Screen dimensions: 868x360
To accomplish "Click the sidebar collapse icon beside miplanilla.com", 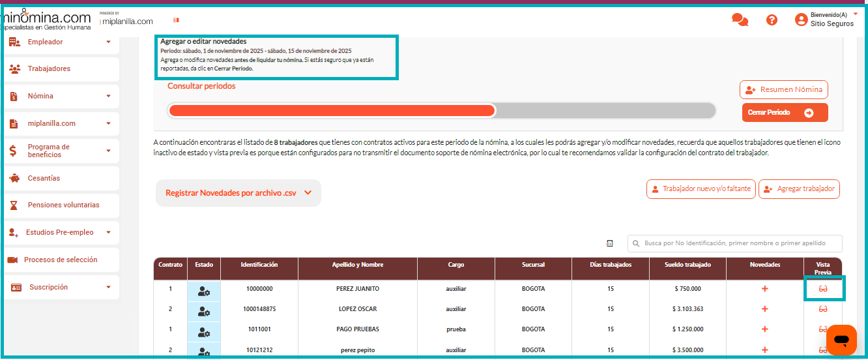I will [176, 21].
